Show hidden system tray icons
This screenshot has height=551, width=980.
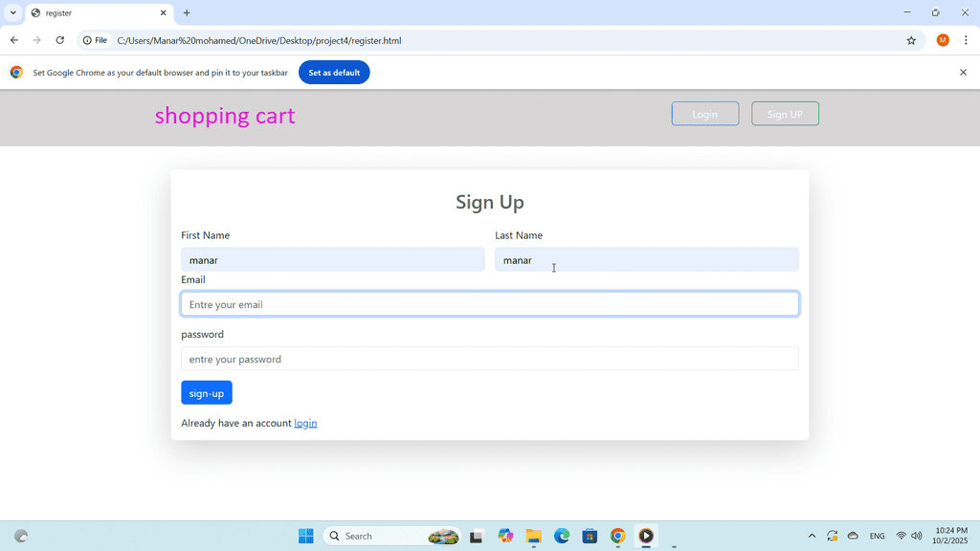click(812, 536)
